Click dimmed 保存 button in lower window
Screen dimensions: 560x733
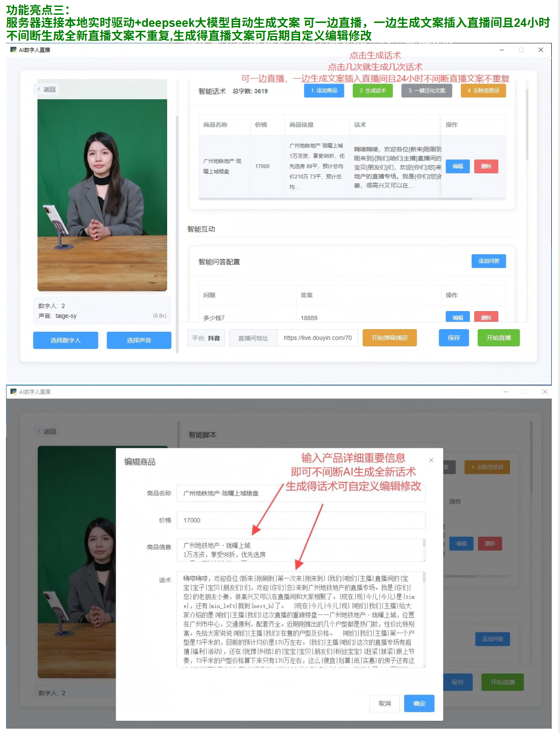click(x=457, y=682)
